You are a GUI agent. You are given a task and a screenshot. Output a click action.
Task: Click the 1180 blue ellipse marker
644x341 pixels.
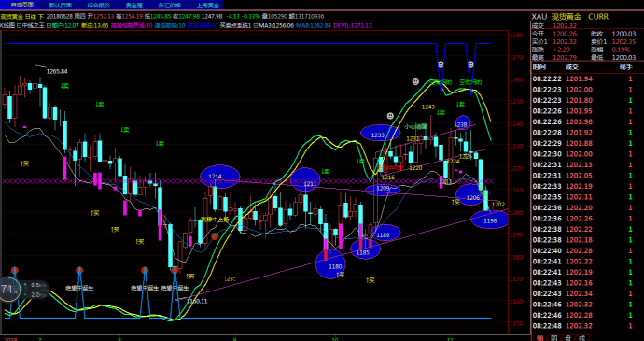[x=335, y=265]
